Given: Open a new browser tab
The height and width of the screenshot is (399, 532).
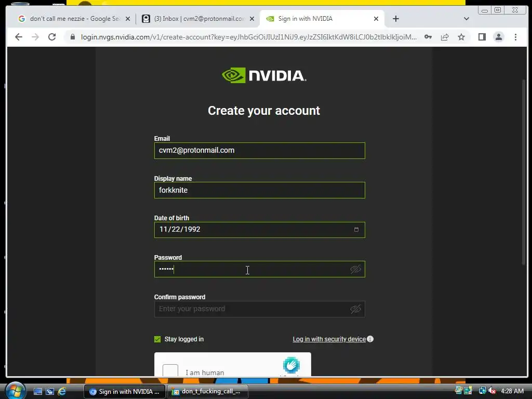Looking at the screenshot, I should (x=395, y=19).
